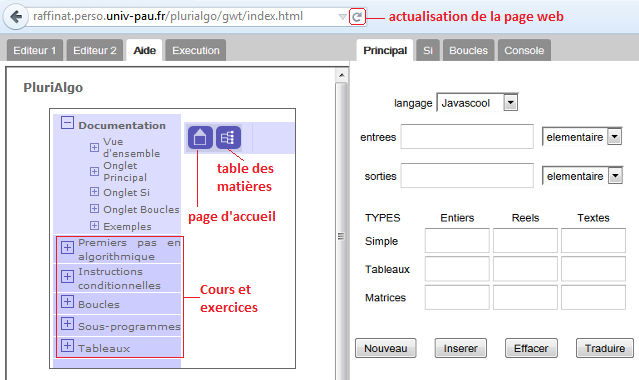Switch to the Console tab
Viewport: 639px width, 380px height.
click(x=524, y=50)
